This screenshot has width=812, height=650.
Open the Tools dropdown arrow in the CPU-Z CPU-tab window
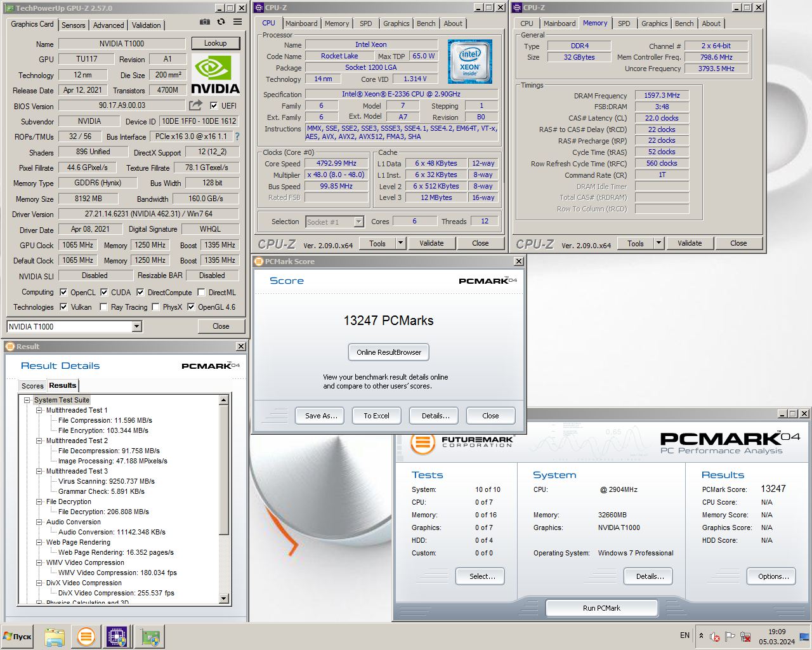coord(401,243)
